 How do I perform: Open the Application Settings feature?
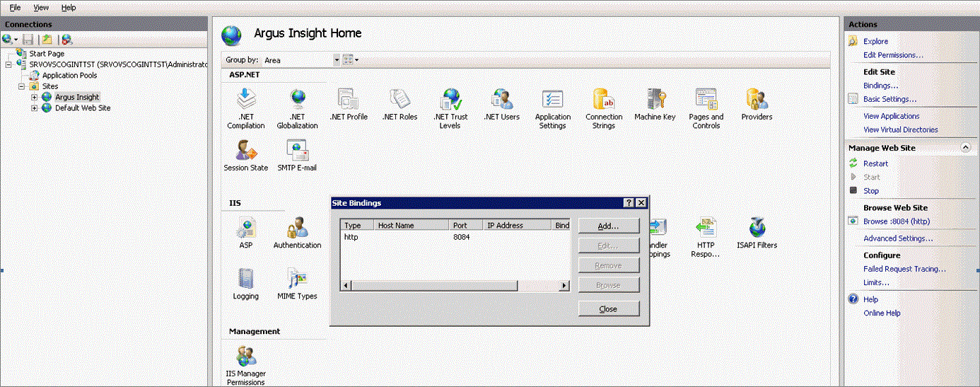pyautogui.click(x=552, y=108)
